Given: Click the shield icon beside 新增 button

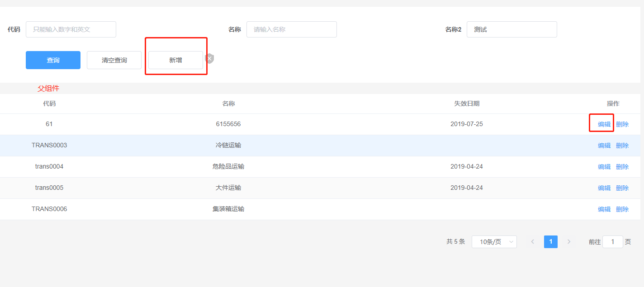Looking at the screenshot, I should (209, 59).
